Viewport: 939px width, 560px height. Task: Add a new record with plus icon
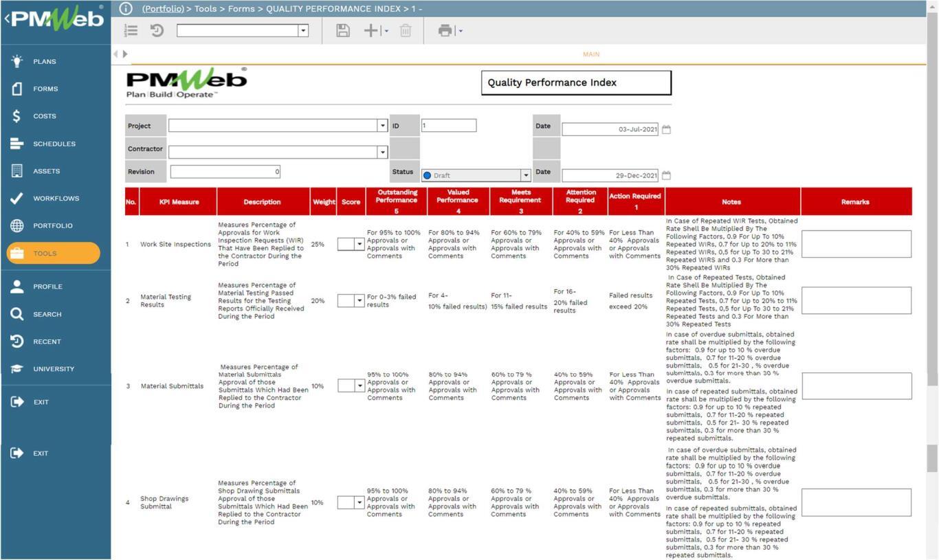[371, 30]
